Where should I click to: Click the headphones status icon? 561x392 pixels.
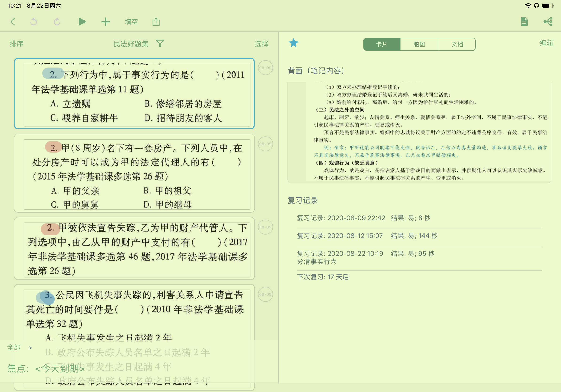tap(537, 5)
